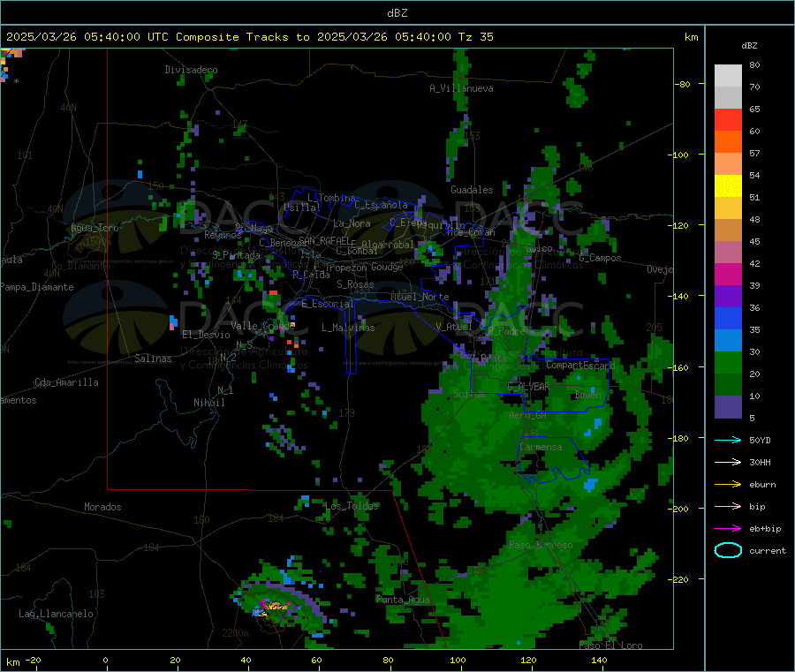This screenshot has height=672, width=795.
Task: Click the 51 dBZ yellow legend swatch
Action: tap(728, 186)
